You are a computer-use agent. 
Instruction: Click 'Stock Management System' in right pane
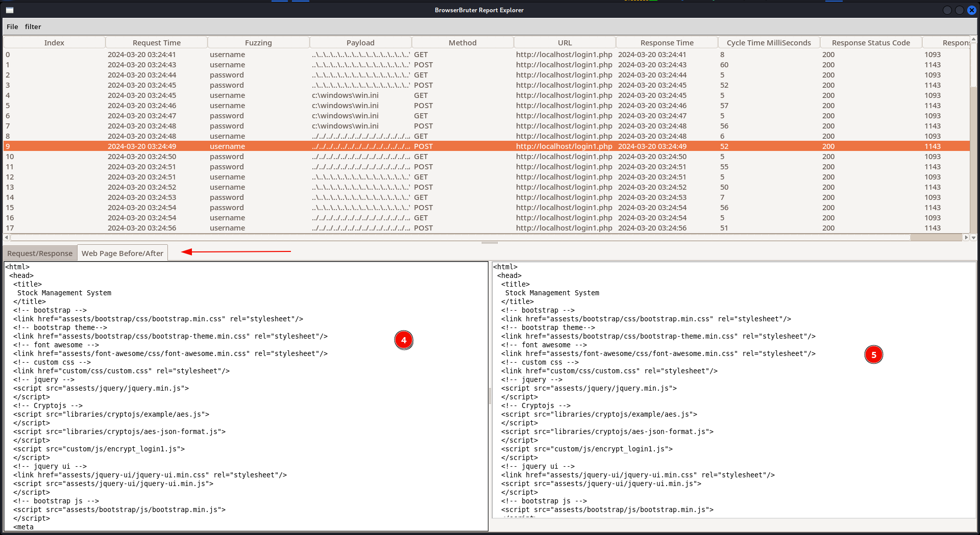552,293
